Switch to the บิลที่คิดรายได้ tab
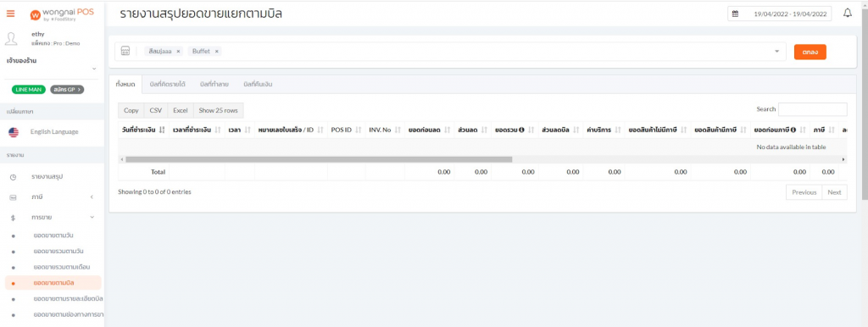The height and width of the screenshot is (327, 868). pyautogui.click(x=167, y=84)
